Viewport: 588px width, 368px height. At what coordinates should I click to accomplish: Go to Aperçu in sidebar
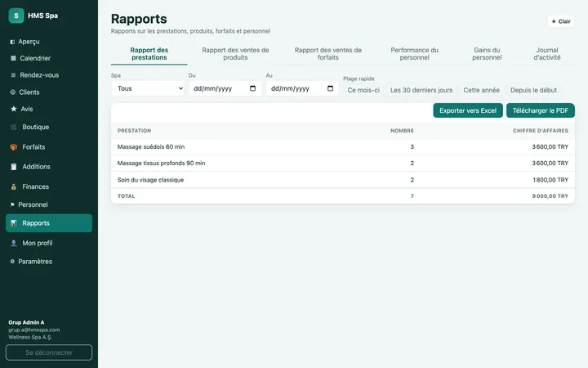[x=49, y=42]
